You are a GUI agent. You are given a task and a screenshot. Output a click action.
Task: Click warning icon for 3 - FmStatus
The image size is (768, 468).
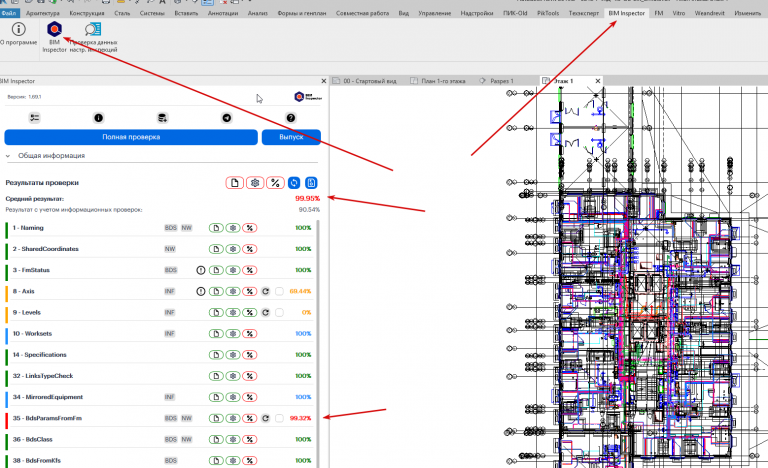tap(200, 270)
